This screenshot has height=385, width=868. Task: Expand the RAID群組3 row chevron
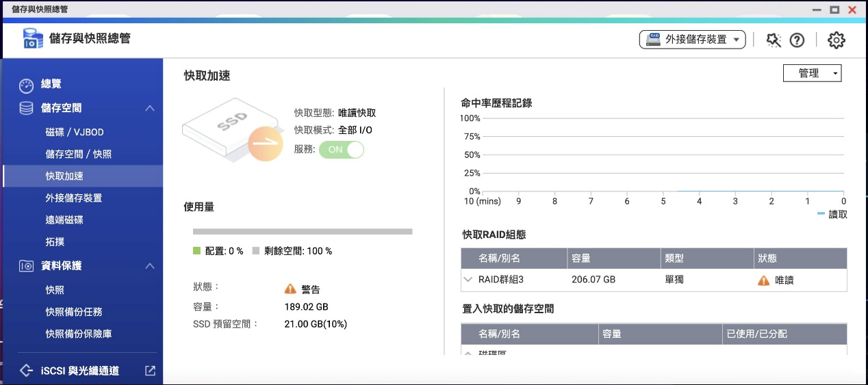point(468,279)
